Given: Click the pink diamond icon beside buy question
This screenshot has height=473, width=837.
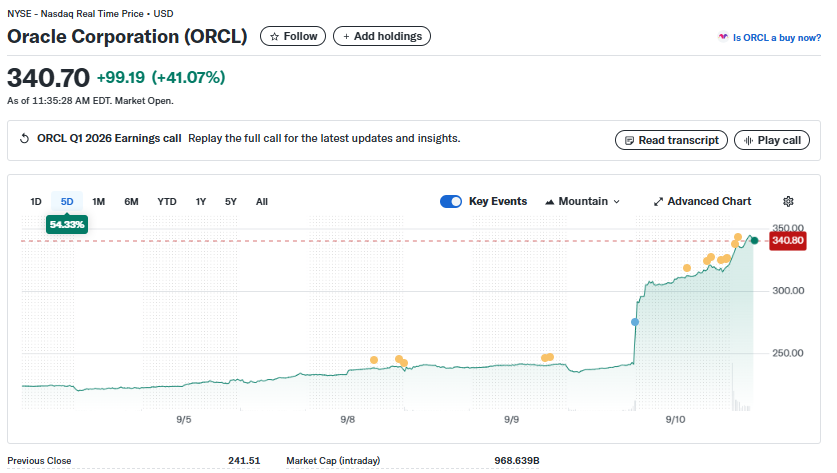Looking at the screenshot, I should (723, 37).
